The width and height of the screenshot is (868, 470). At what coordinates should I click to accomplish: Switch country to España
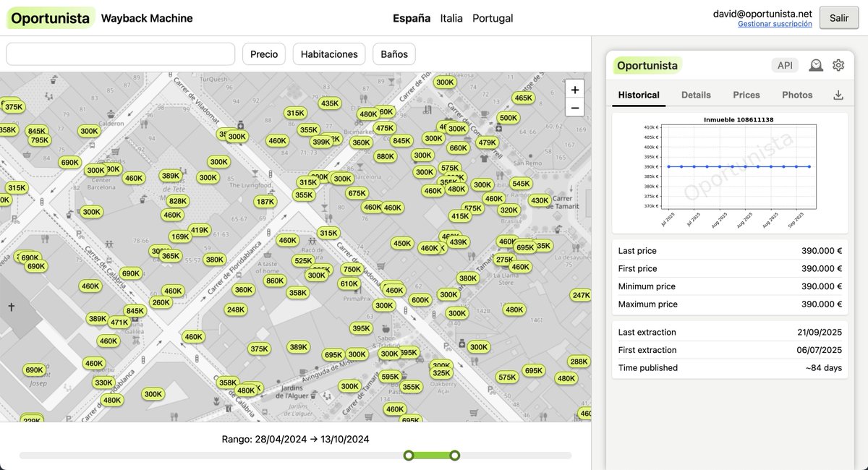[412, 18]
